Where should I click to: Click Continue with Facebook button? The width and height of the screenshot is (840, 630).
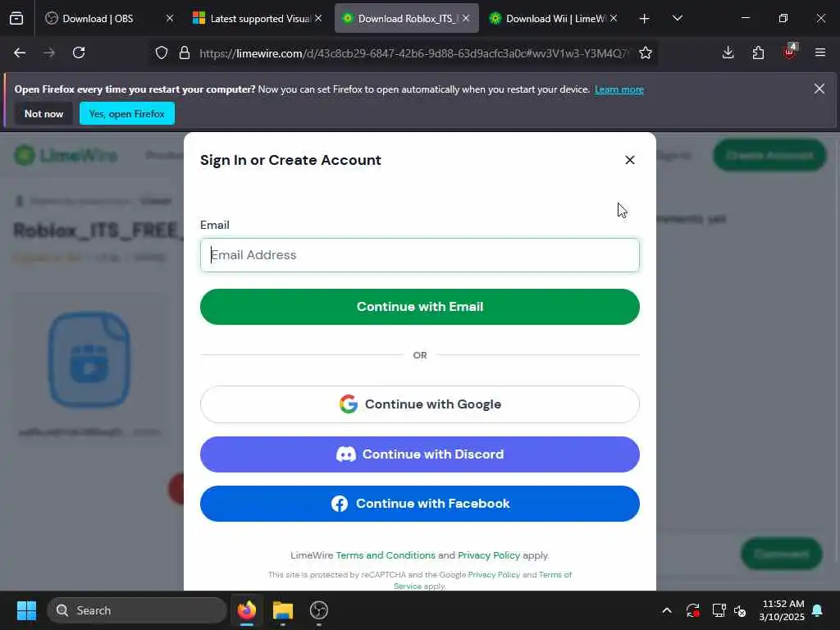click(x=419, y=504)
